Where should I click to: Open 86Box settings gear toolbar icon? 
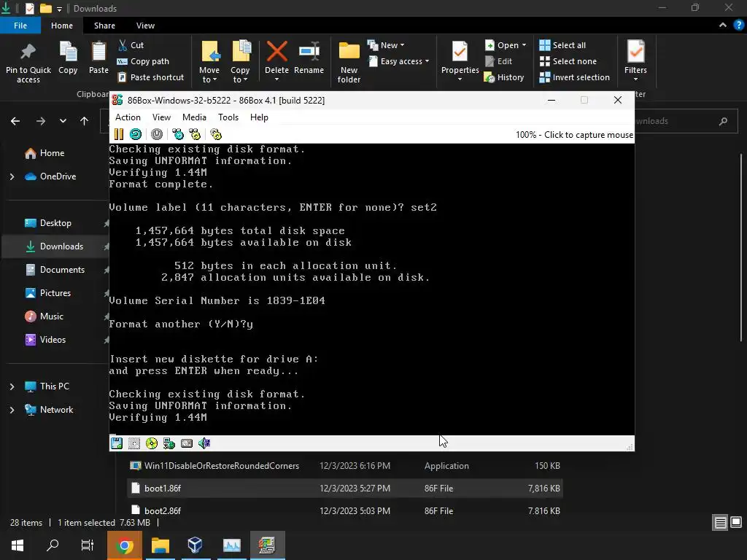coord(216,134)
